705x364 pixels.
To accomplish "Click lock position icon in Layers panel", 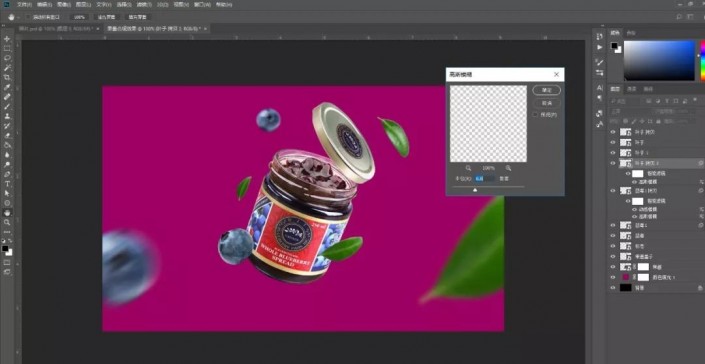I will coord(642,121).
